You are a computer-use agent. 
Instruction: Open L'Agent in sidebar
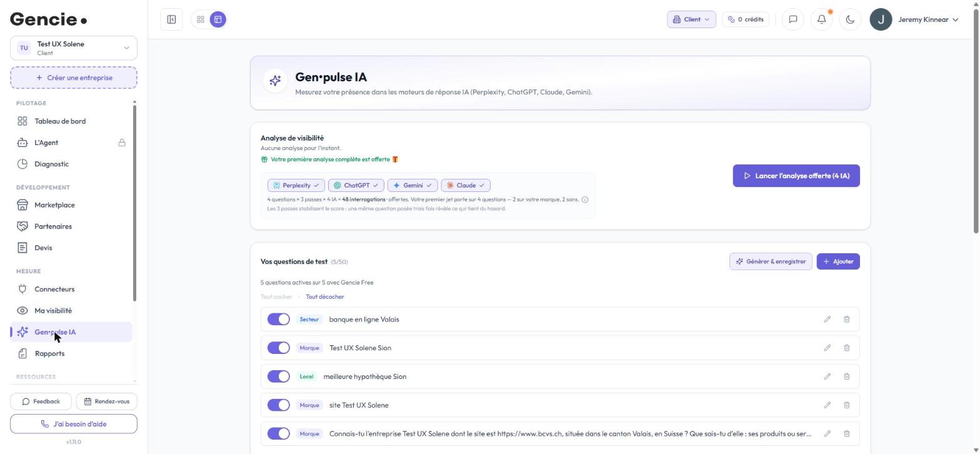click(71, 143)
